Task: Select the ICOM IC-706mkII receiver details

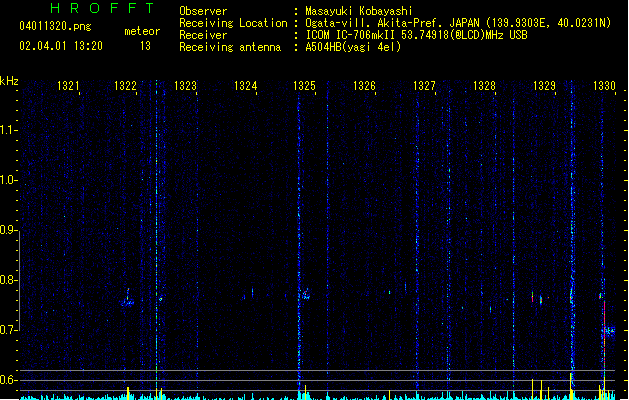Action: (416, 35)
